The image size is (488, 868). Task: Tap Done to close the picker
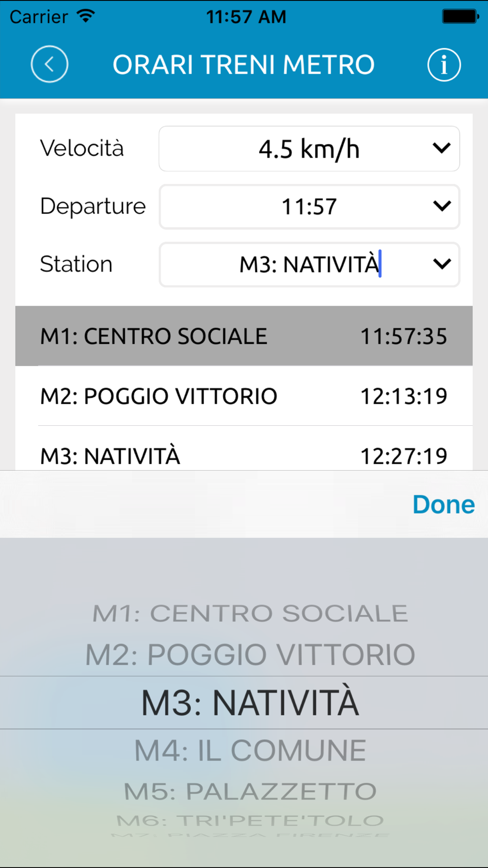444,504
